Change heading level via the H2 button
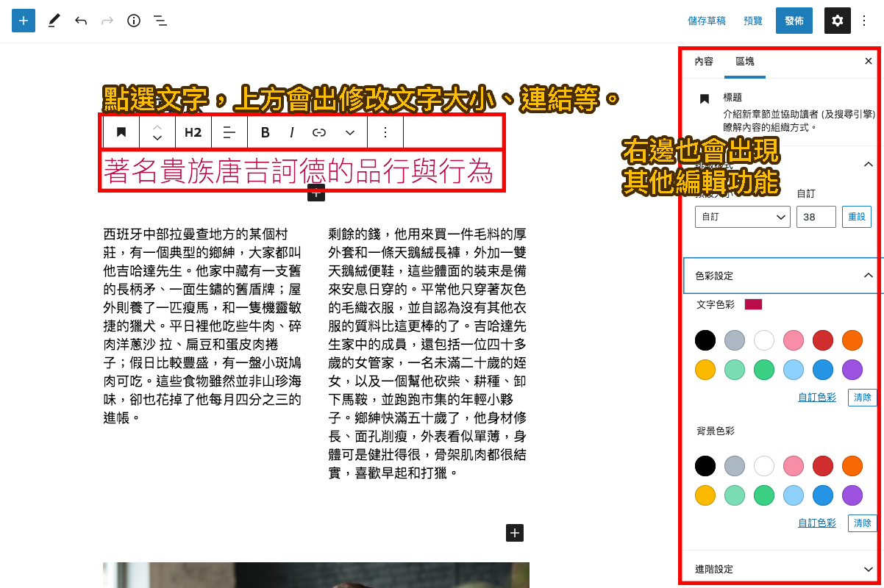The image size is (884, 588). click(x=193, y=132)
